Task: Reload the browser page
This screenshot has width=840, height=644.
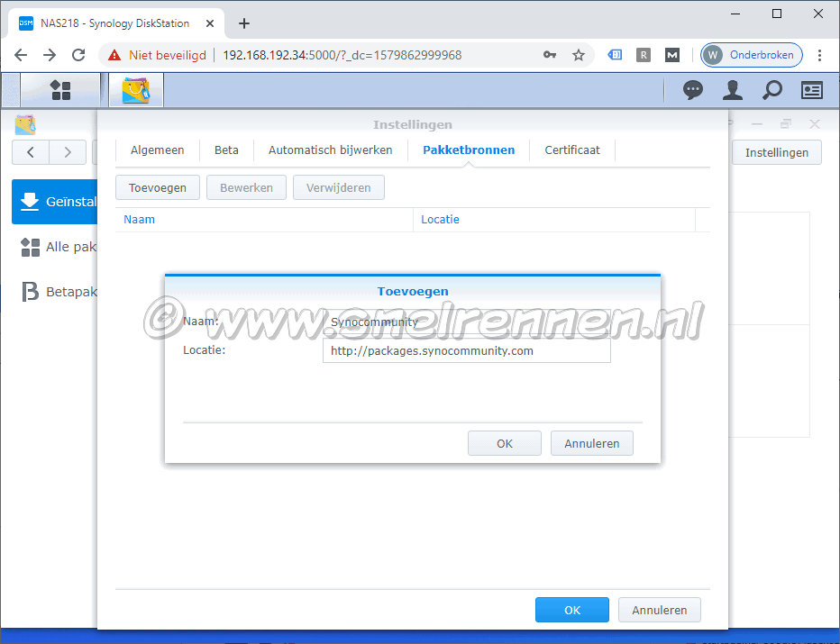Action: (78, 55)
